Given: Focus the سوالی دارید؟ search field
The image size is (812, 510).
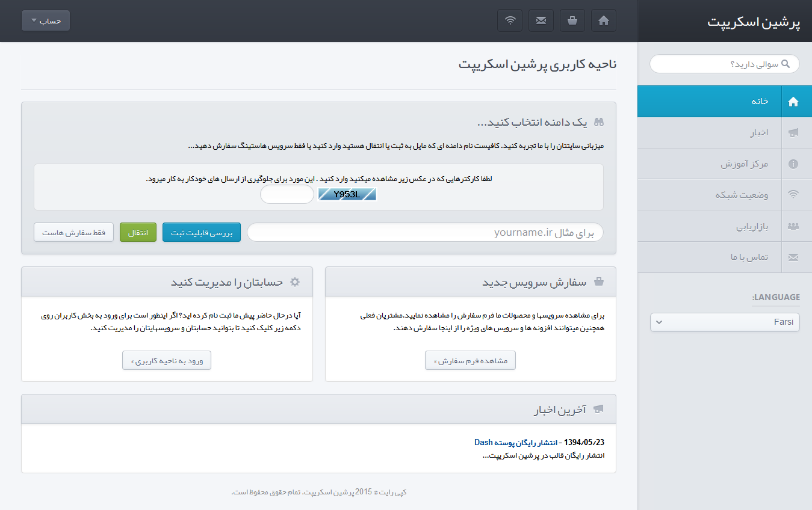Looking at the screenshot, I should pyautogui.click(x=725, y=64).
